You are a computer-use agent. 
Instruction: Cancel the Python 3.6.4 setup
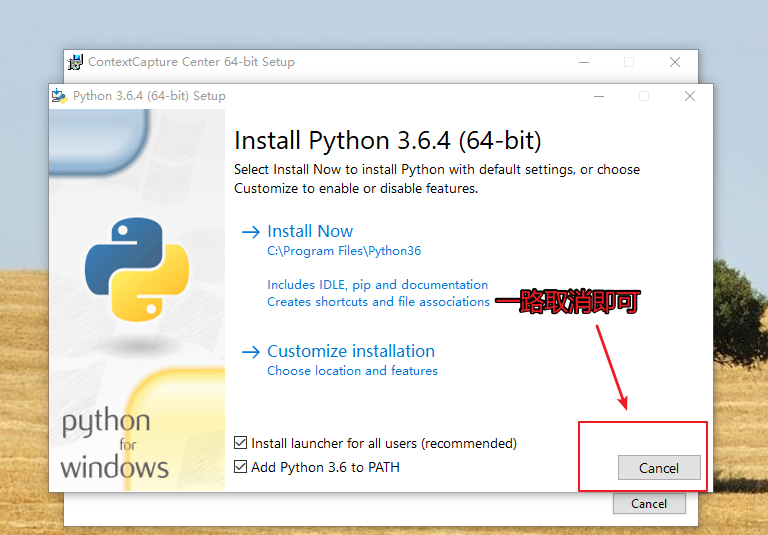659,468
